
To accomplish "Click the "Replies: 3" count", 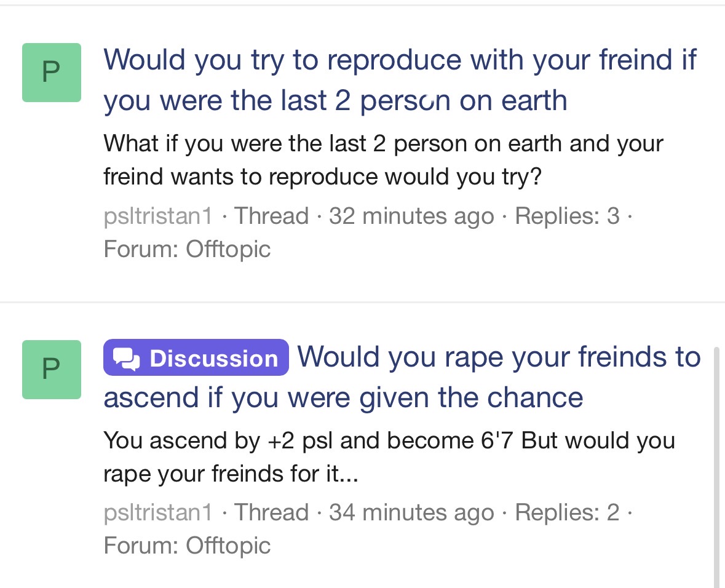I will tap(567, 216).
